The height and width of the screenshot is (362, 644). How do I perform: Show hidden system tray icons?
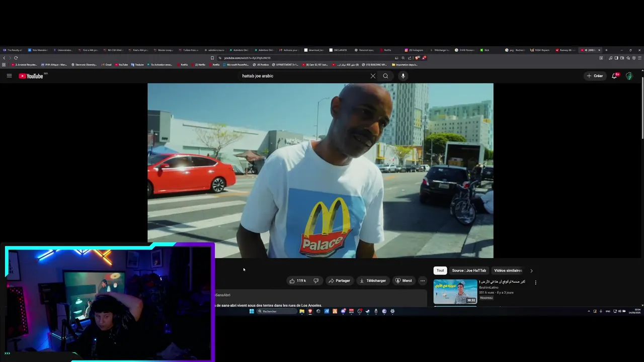[x=589, y=311]
